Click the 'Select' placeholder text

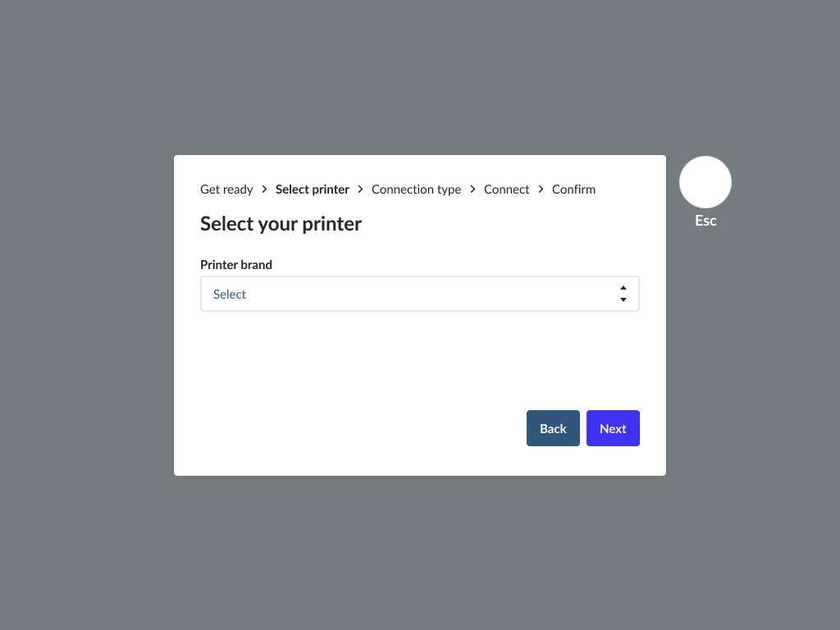coord(230,294)
